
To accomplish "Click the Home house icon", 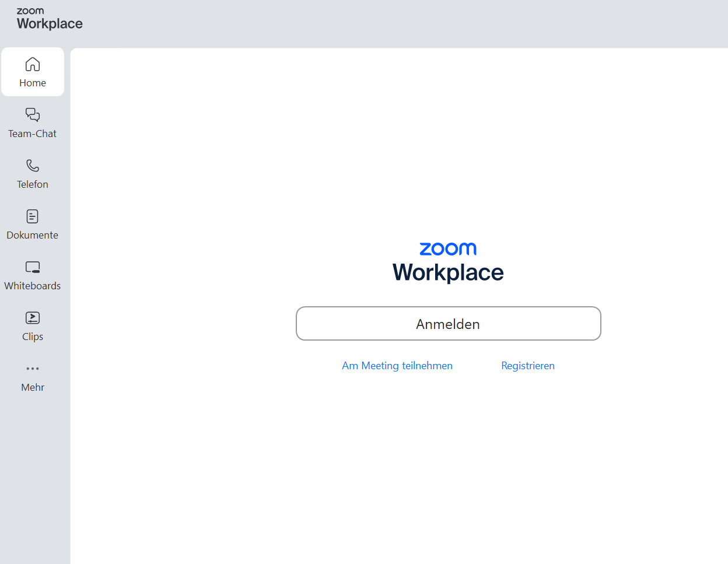I will (33, 64).
